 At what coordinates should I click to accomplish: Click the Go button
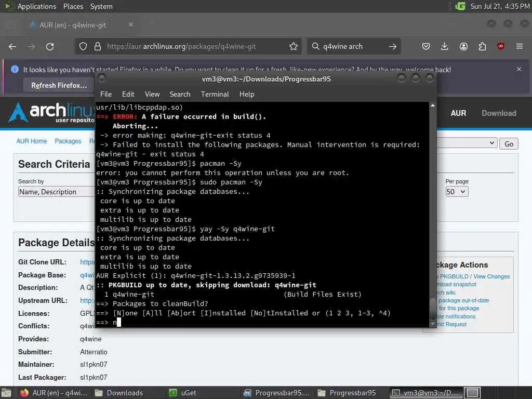(509, 143)
